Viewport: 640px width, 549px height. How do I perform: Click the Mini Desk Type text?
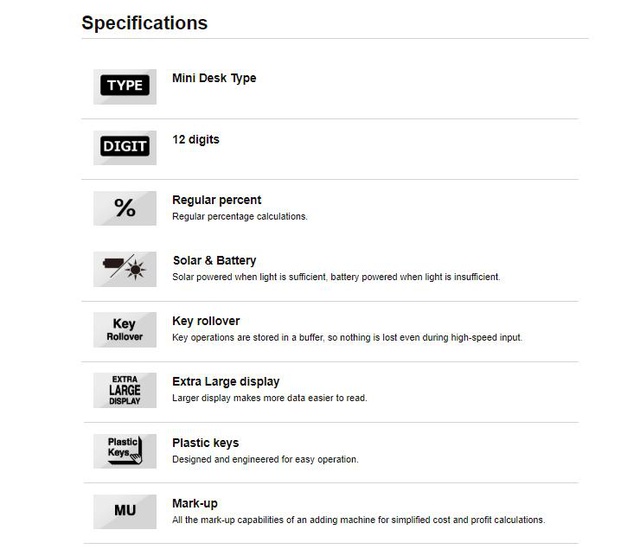pyautogui.click(x=214, y=78)
